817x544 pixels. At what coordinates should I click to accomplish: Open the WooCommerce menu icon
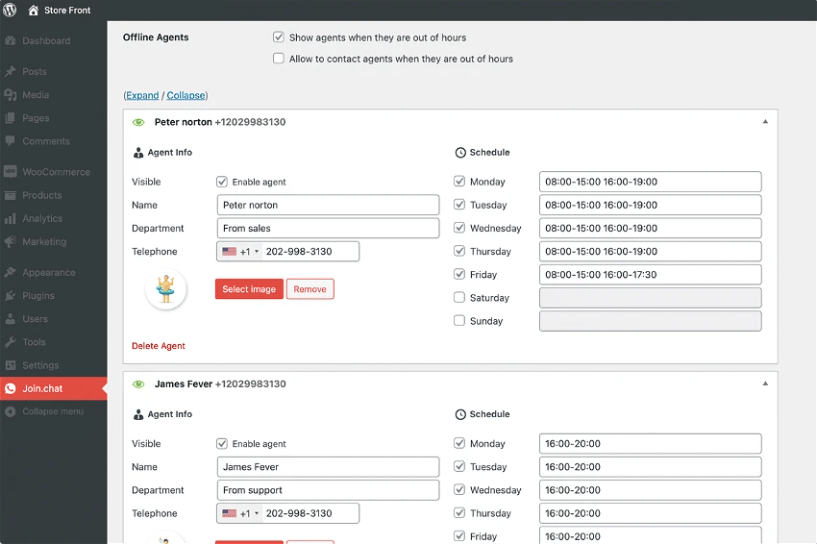click(x=10, y=172)
